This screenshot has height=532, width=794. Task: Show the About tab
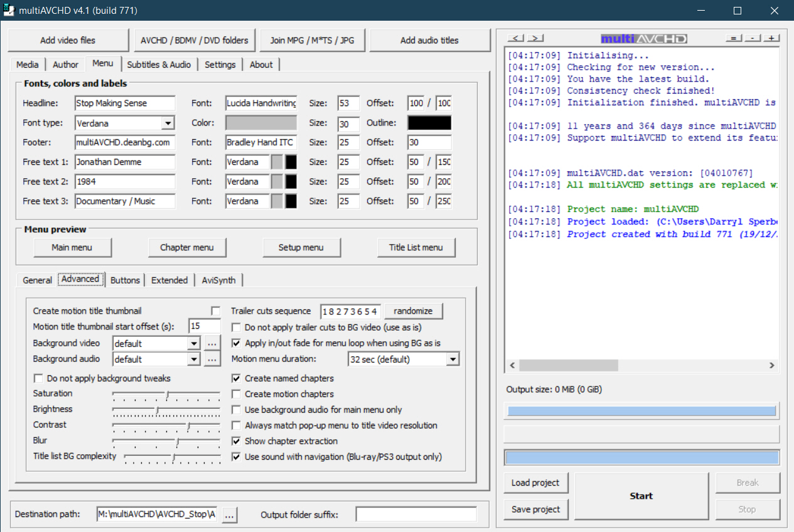261,65
